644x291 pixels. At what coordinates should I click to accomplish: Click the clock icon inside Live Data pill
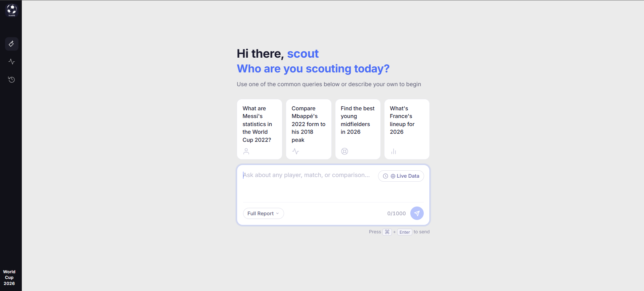point(385,176)
